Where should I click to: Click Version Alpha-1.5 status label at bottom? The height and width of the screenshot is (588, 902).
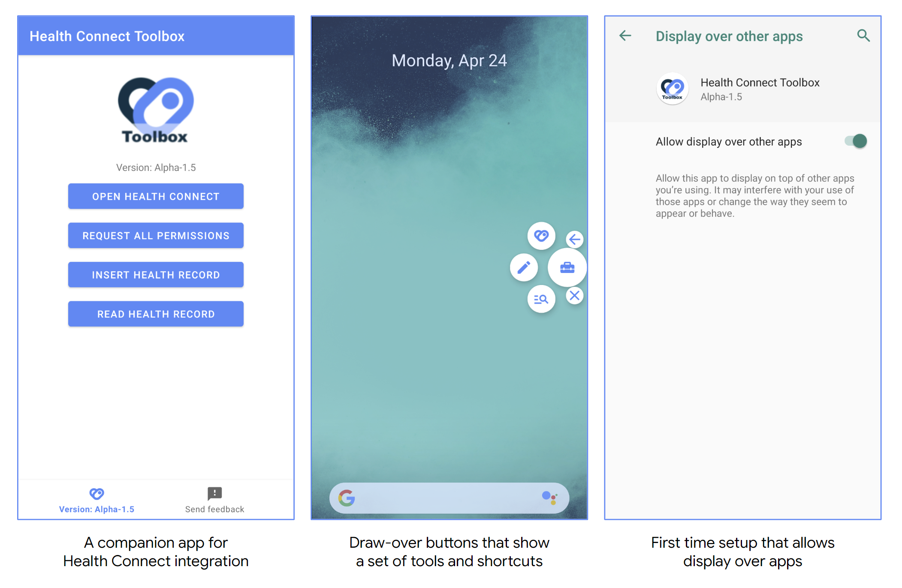pos(95,507)
